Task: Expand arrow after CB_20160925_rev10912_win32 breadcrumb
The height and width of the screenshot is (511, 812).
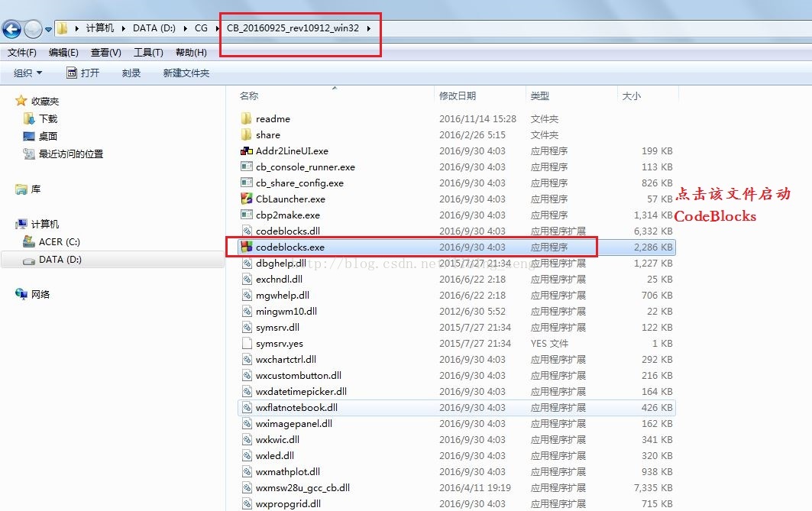Action: pyautogui.click(x=369, y=28)
